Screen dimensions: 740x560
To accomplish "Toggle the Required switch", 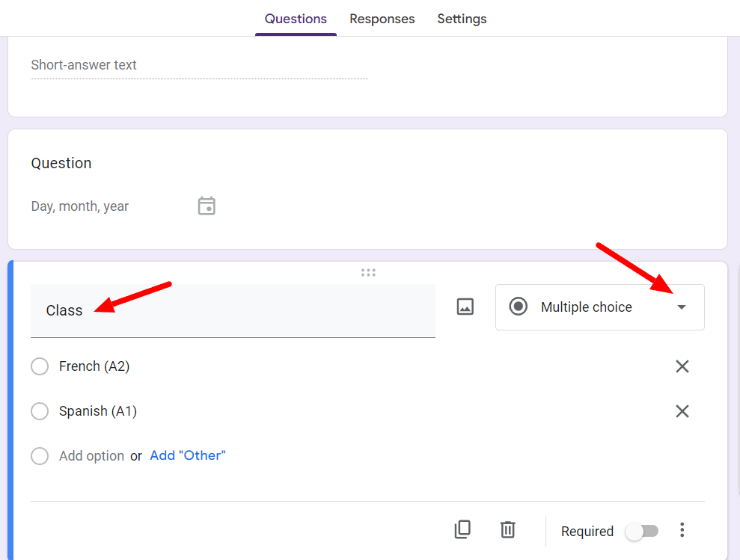I will [x=641, y=532].
